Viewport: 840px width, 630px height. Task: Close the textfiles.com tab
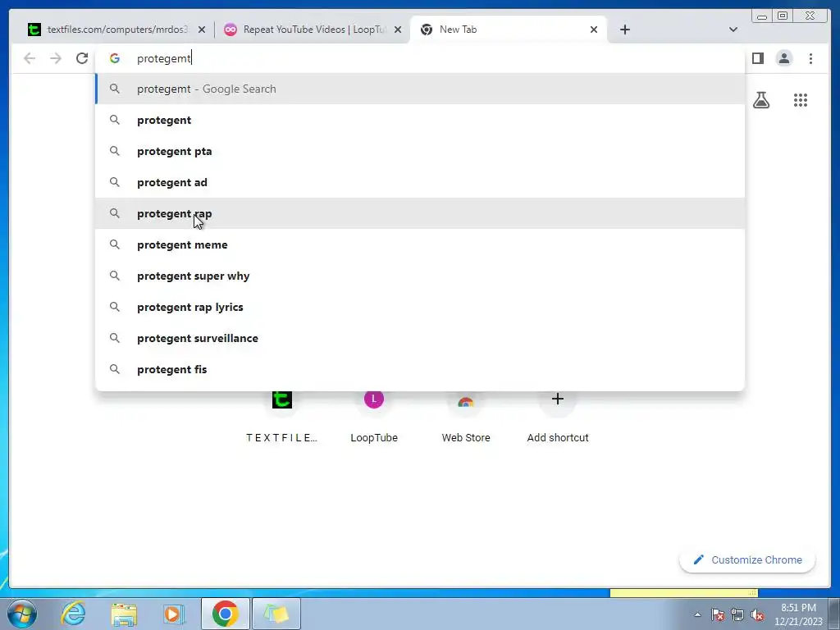[202, 30]
